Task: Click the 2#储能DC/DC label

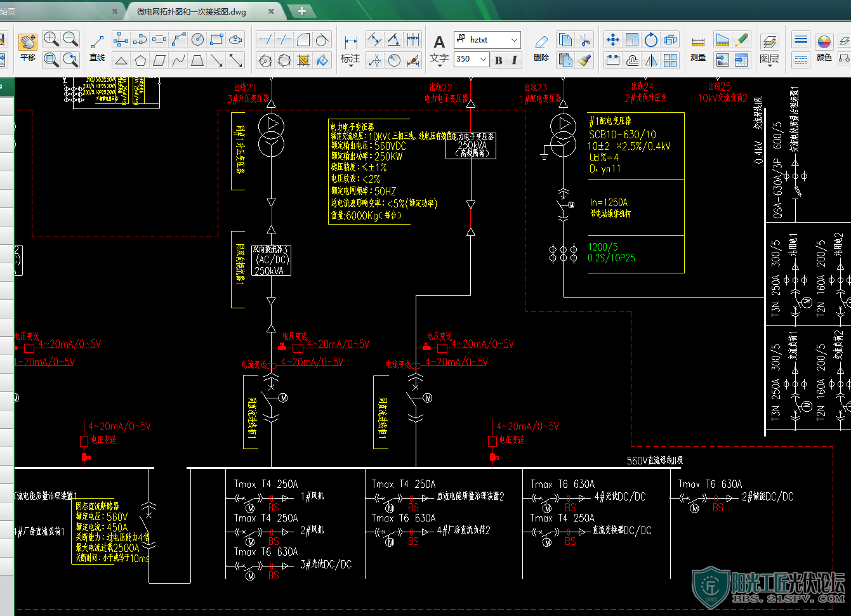Action: click(767, 497)
